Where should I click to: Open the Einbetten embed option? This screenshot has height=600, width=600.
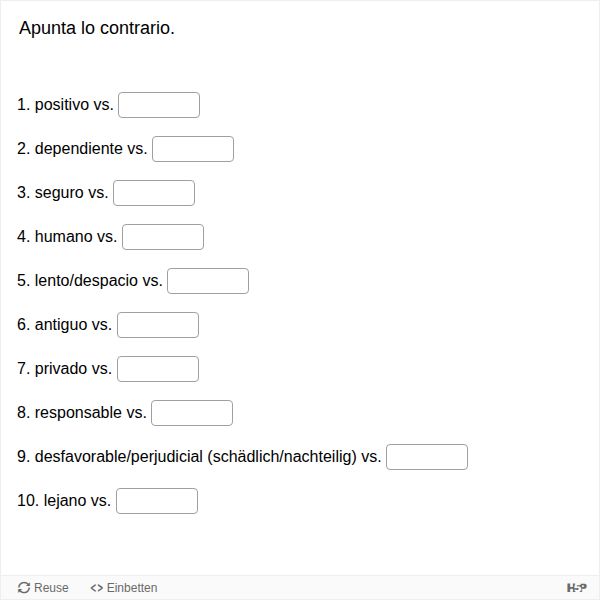coord(124,588)
